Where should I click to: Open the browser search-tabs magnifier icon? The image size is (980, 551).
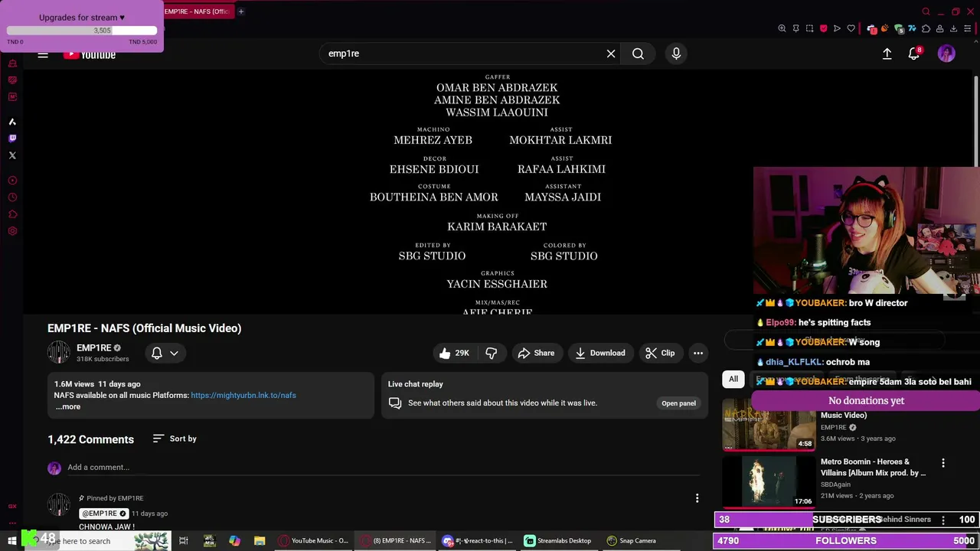[926, 11]
